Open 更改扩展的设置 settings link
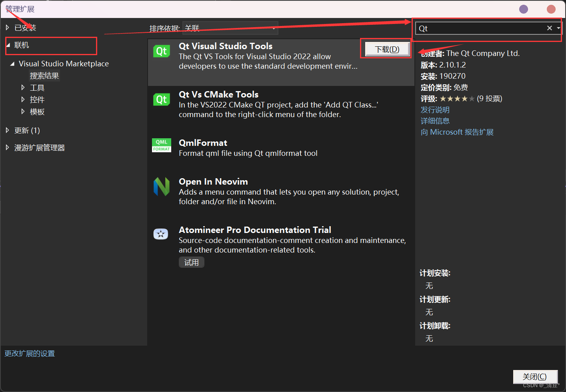566x392 pixels. click(30, 353)
